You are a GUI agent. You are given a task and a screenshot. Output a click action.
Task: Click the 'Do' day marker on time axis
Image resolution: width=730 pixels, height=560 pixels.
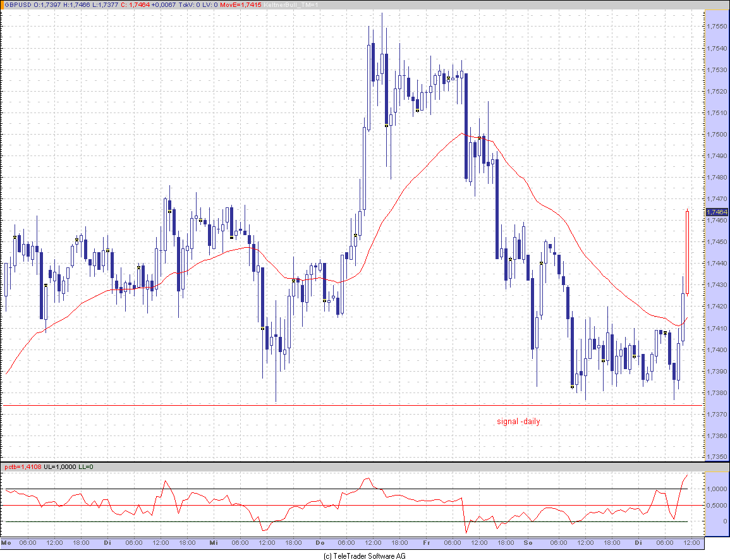click(320, 543)
